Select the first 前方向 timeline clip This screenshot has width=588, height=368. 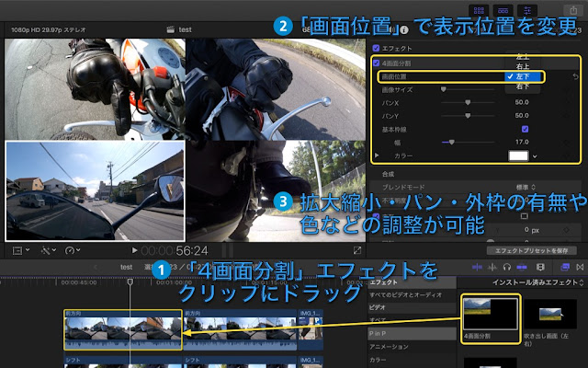tap(123, 330)
